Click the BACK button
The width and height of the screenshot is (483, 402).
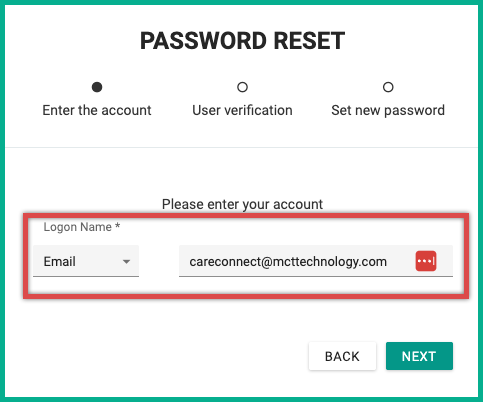pos(342,356)
